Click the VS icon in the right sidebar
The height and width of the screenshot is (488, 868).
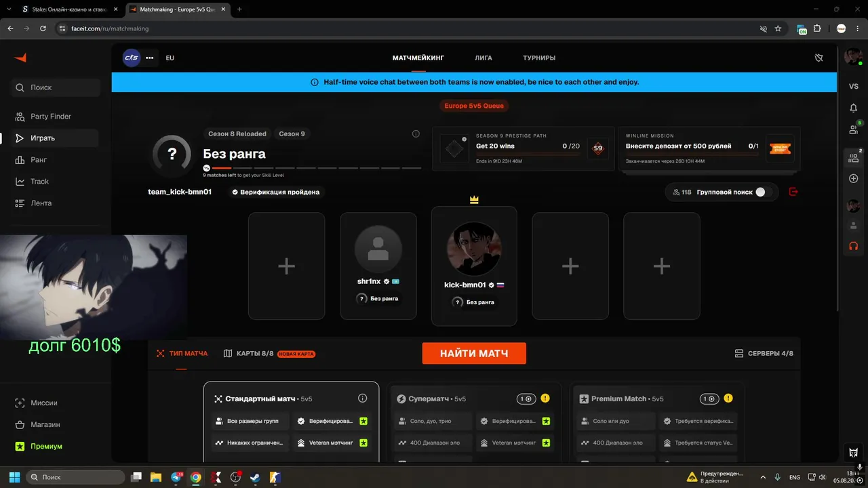tap(854, 86)
